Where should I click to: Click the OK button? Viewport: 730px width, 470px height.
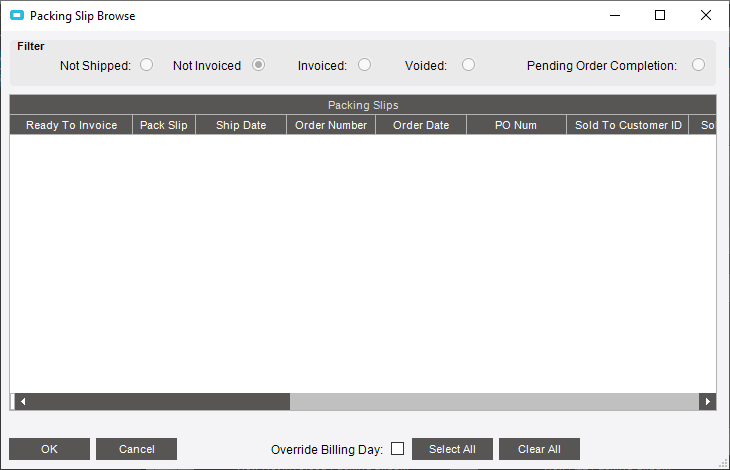[49, 449]
